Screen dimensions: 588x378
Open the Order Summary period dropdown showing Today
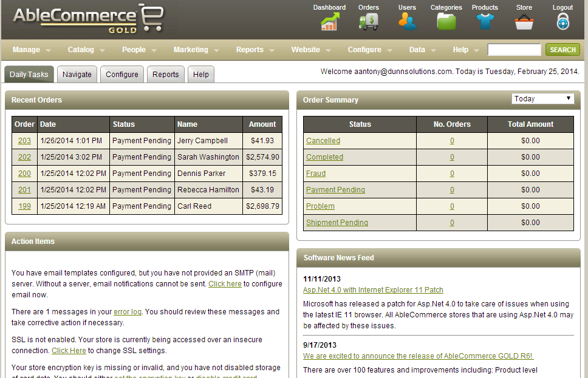tap(542, 99)
